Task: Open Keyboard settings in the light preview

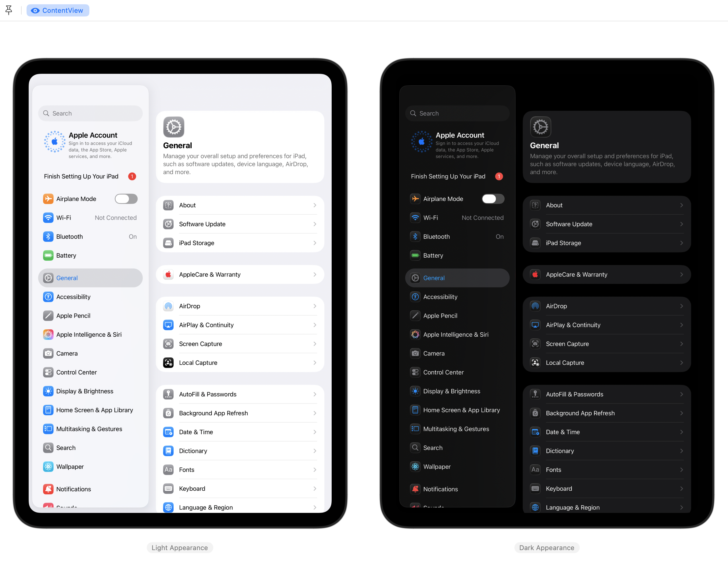Action: 240,489
